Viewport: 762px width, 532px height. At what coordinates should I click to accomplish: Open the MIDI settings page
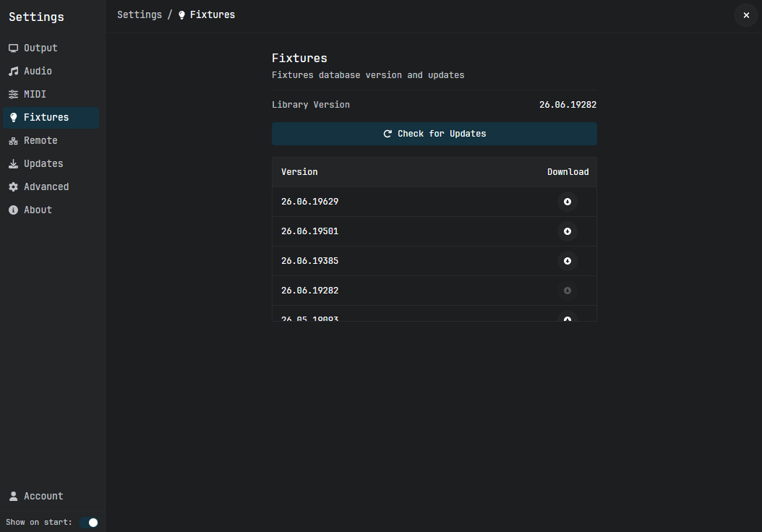(x=51, y=94)
